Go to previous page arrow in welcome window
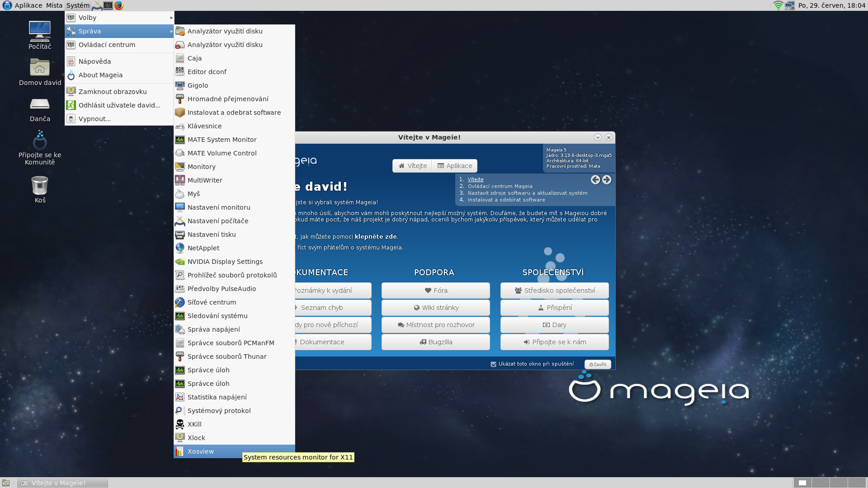Viewport: 868px width, 488px height. [x=595, y=180]
